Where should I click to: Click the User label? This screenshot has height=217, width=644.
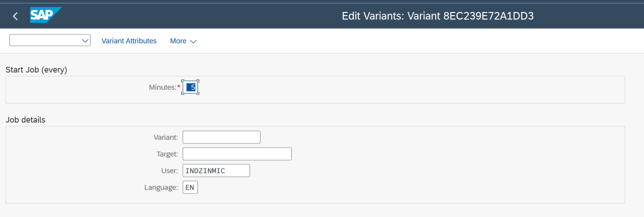[x=170, y=171]
